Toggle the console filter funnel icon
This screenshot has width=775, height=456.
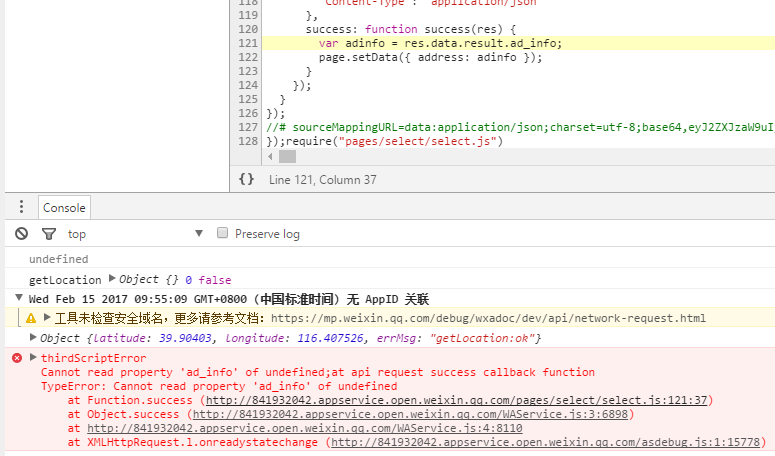point(48,234)
